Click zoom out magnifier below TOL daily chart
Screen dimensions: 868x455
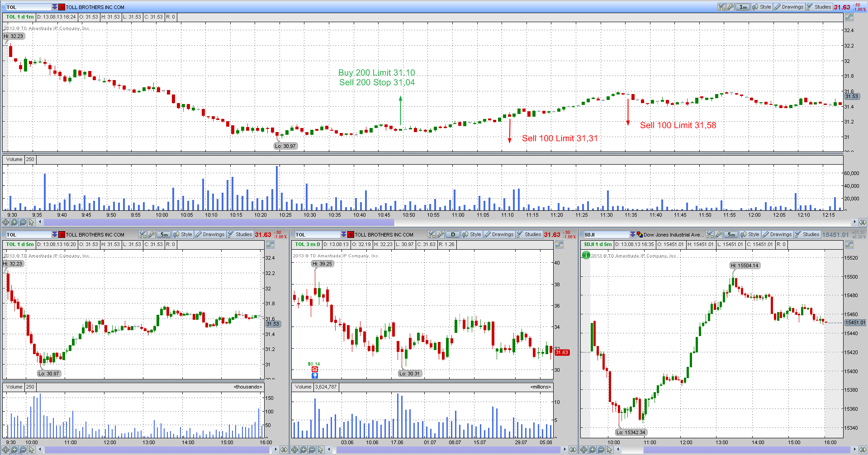[x=312, y=450]
